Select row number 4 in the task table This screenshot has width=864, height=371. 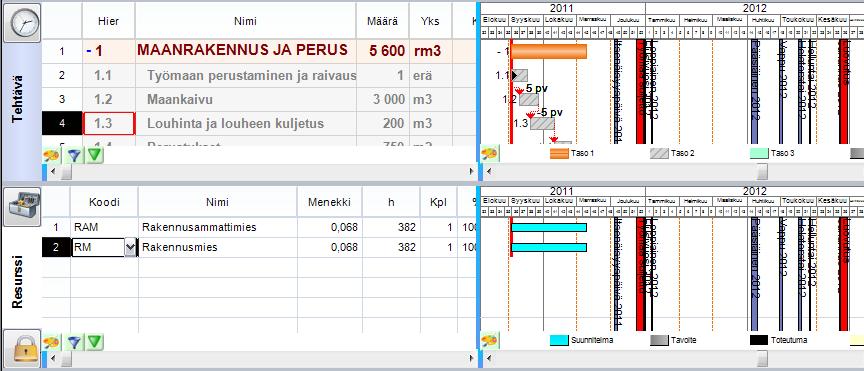62,123
